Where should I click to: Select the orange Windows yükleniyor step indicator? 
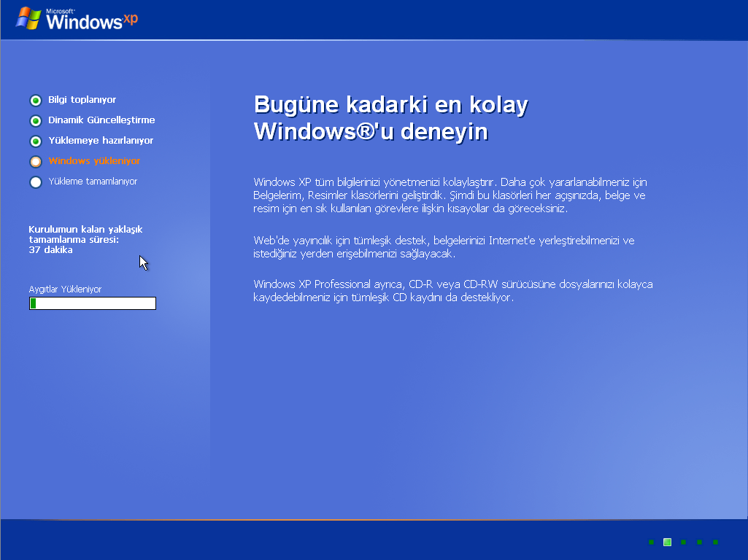[35, 162]
